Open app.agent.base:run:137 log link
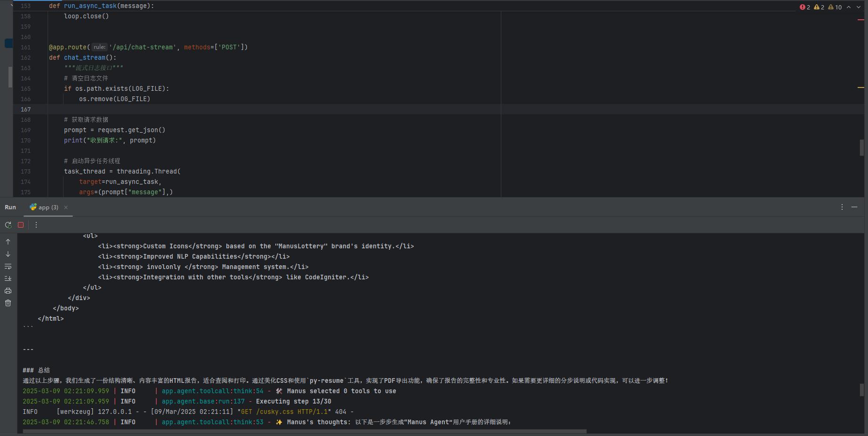 pos(203,401)
